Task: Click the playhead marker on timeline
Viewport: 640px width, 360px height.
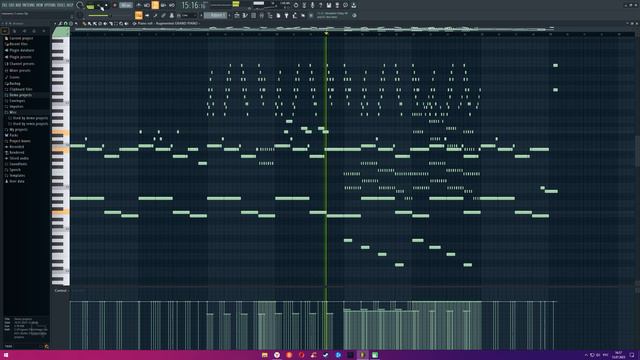Action: tap(326, 33)
